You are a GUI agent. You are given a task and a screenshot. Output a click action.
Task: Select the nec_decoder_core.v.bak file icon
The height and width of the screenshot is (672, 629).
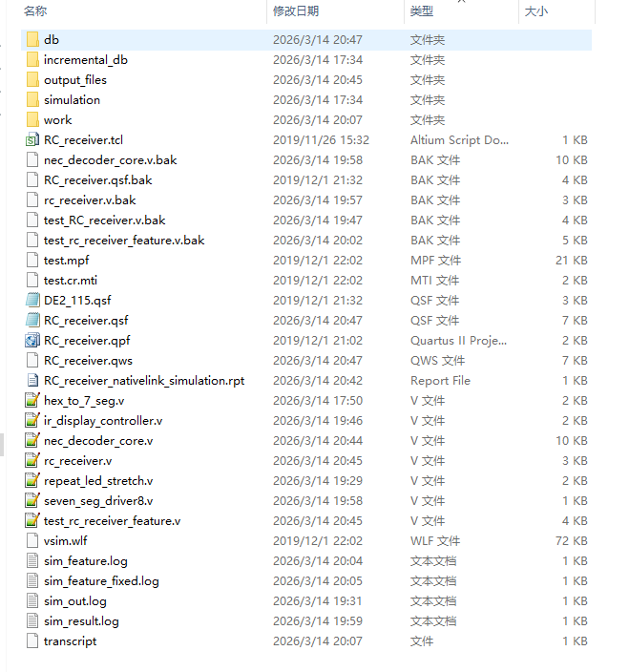pyautogui.click(x=32, y=159)
